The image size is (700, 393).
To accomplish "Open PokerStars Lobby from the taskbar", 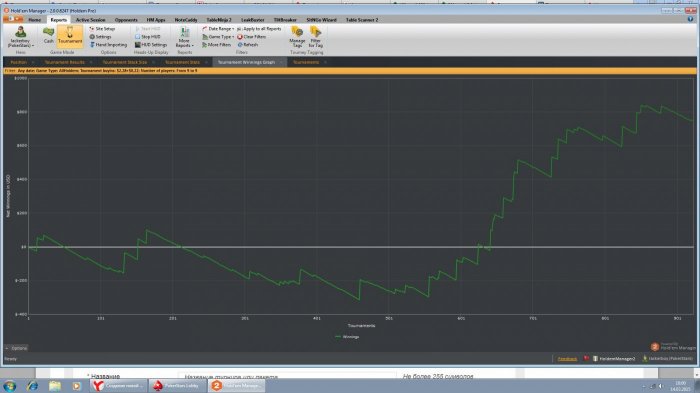I will click(x=177, y=385).
